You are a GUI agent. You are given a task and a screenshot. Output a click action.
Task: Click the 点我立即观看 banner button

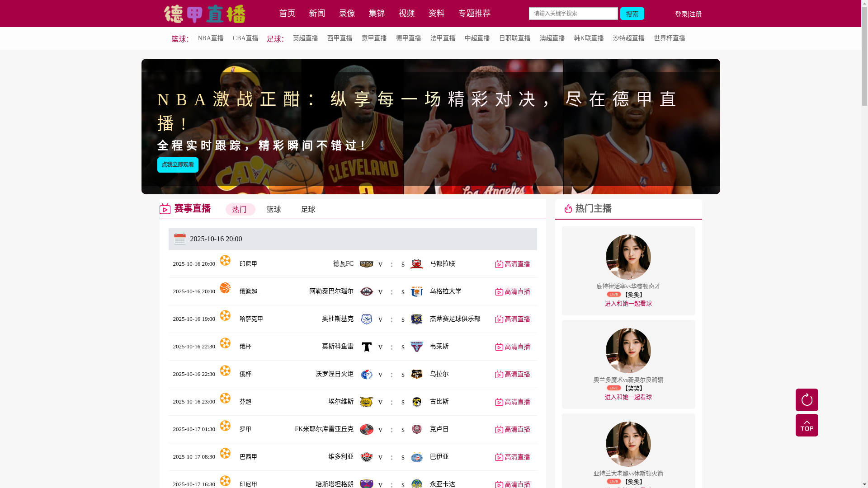178,165
